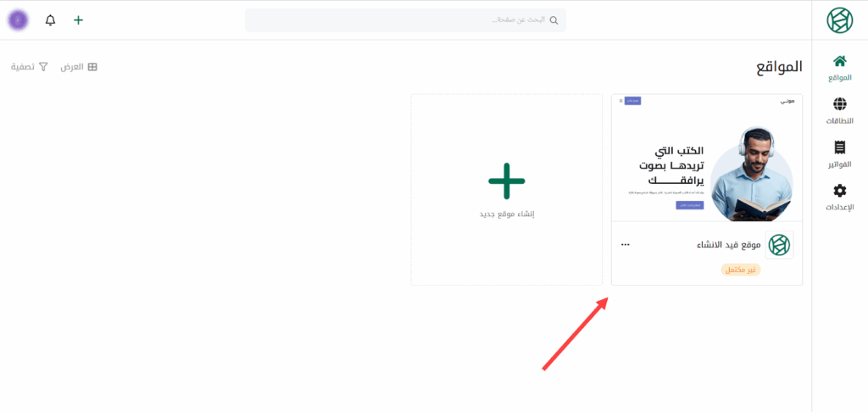Click the purple button inside the site preview

click(688, 205)
